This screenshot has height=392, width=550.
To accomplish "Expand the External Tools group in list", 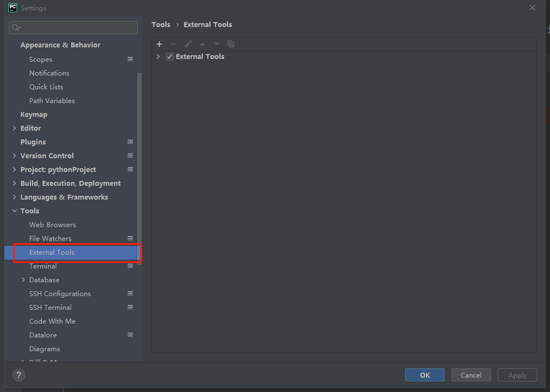I will 158,56.
